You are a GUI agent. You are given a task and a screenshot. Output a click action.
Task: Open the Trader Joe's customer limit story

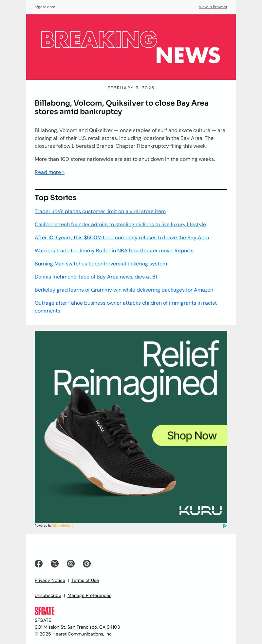coord(100,212)
